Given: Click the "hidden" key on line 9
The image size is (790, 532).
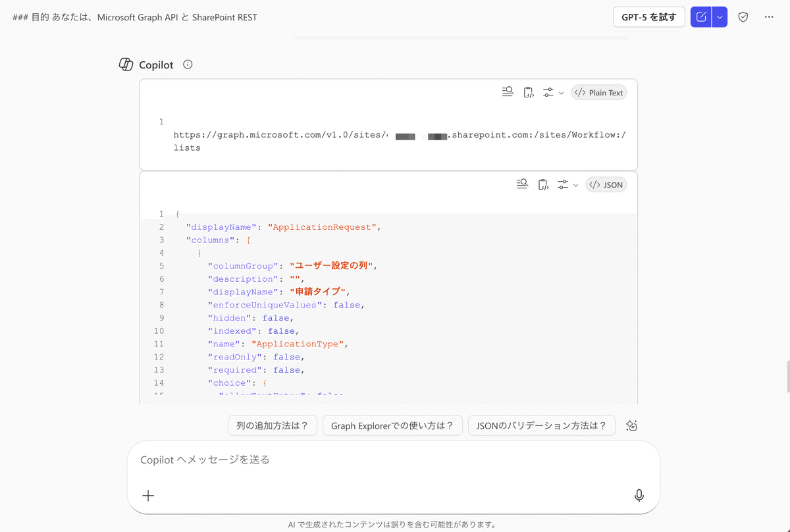Looking at the screenshot, I should 230,318.
